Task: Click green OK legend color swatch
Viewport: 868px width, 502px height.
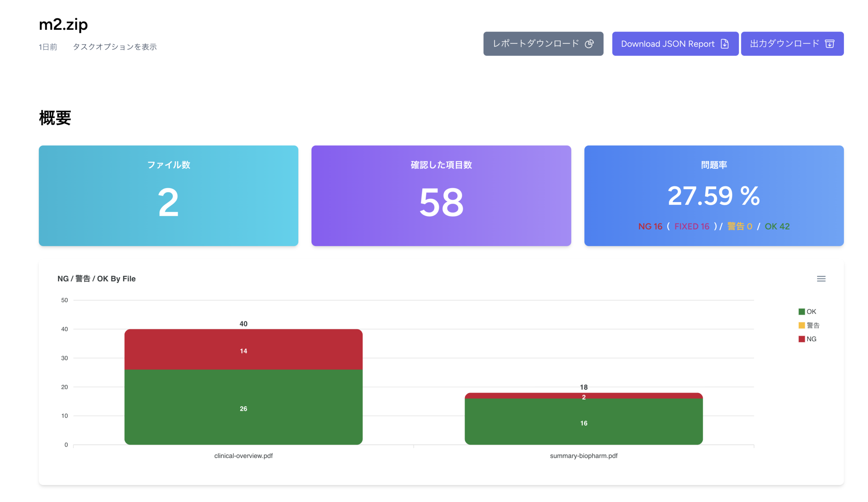Action: tap(802, 312)
